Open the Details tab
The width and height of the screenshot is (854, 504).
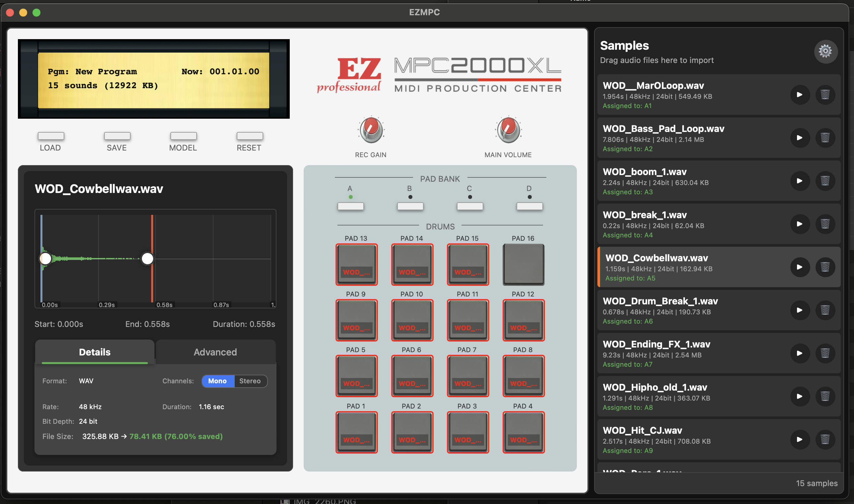click(95, 352)
